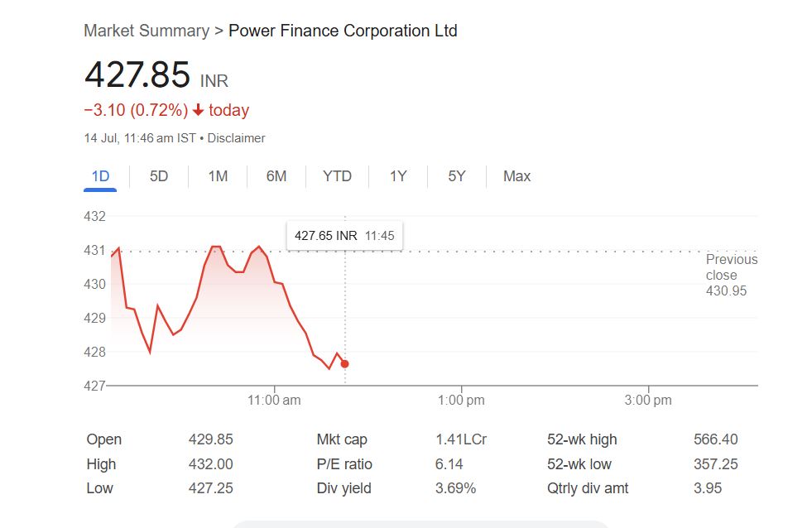This screenshot has width=812, height=528.
Task: Open the 1M chart range
Action: (218, 176)
